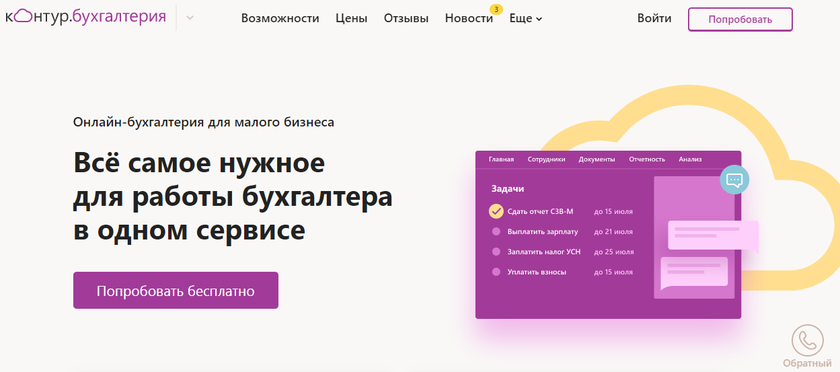
Task: Open the Возможности menu item
Action: (x=280, y=18)
